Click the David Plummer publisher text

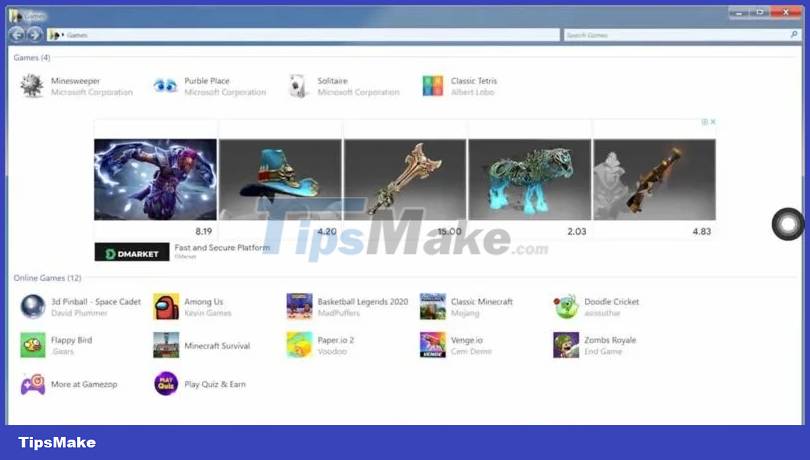click(79, 313)
